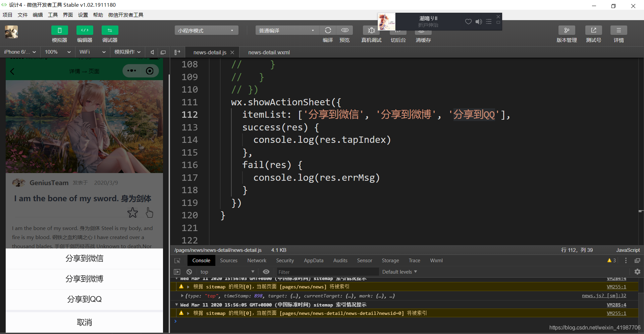Toggle the Editor panel button
This screenshot has width=644, height=334.
85,30
